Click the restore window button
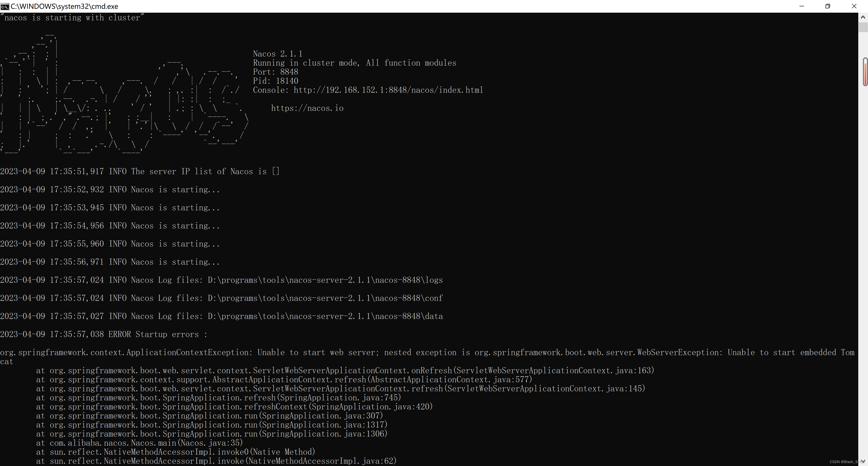This screenshot has height=466, width=868. click(x=828, y=6)
